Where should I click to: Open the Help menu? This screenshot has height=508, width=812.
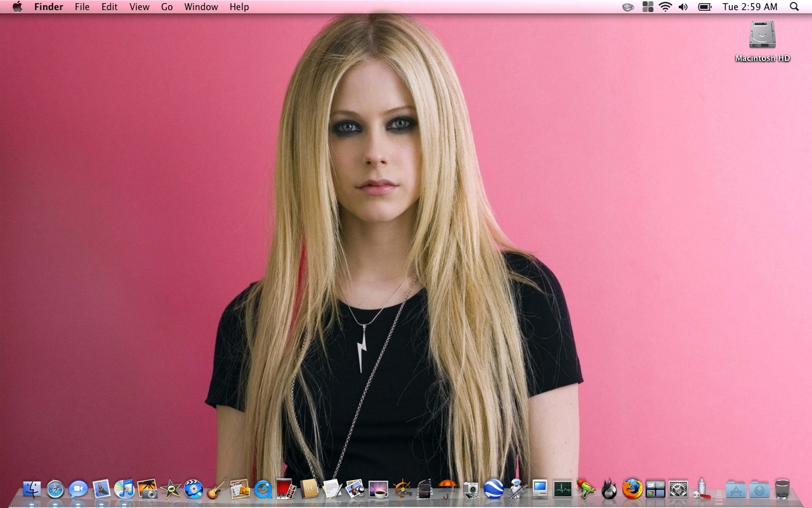(x=239, y=7)
